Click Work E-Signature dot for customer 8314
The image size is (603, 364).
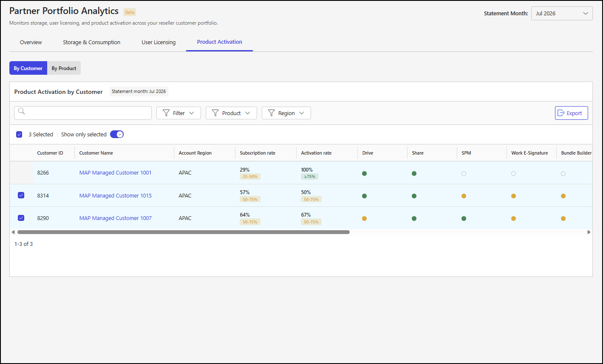[x=513, y=196]
